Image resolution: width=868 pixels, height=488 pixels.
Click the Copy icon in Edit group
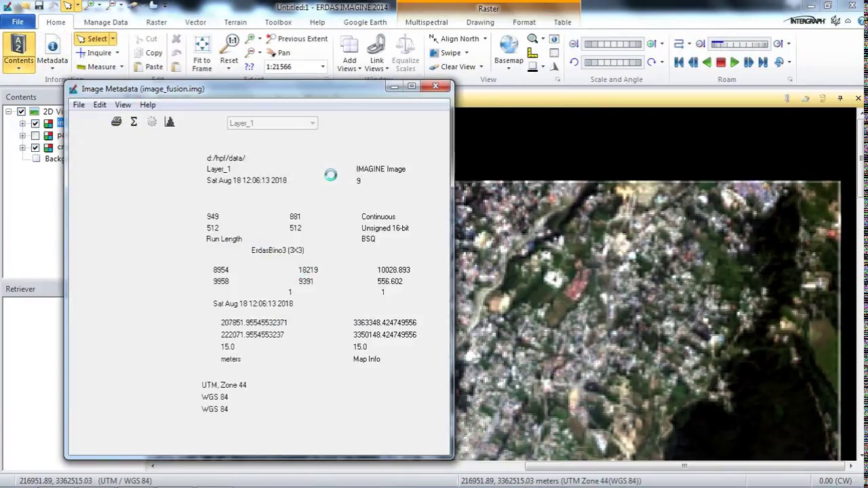pyautogui.click(x=138, y=53)
